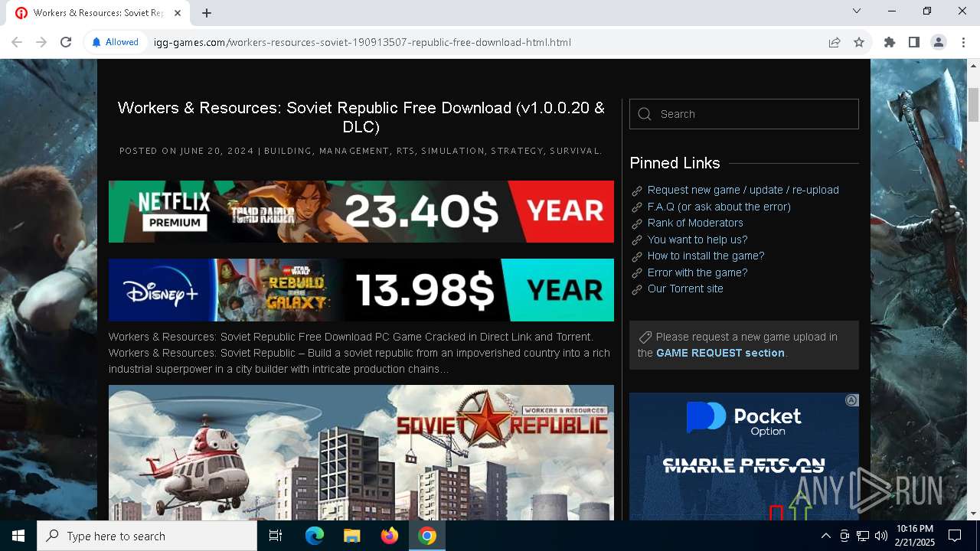This screenshot has width=980, height=551.
Task: Reload the page
Action: click(x=66, y=42)
